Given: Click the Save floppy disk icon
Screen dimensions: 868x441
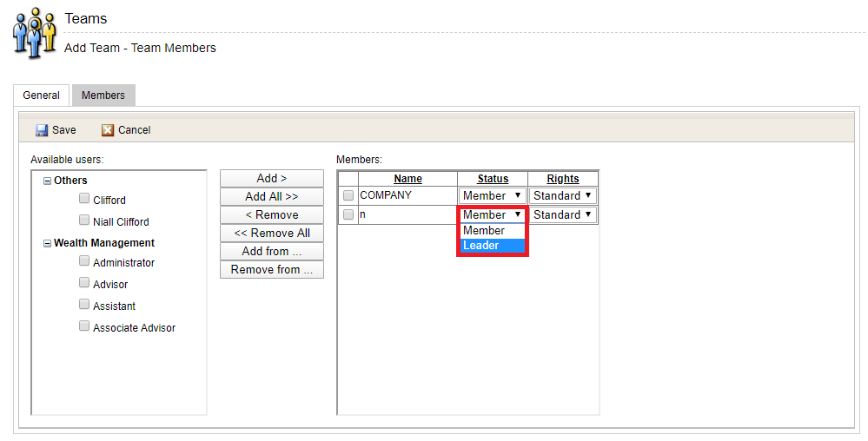Looking at the screenshot, I should coord(42,130).
